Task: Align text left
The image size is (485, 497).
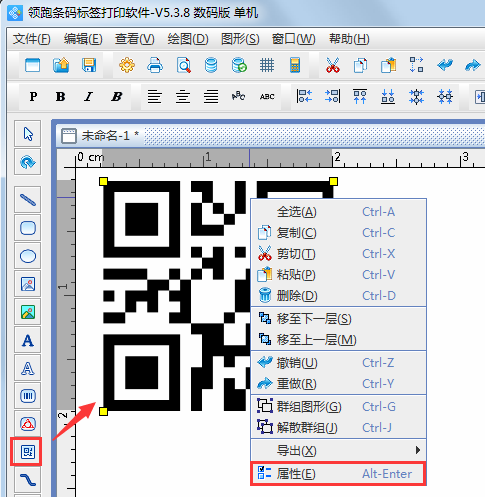Action: pos(155,97)
